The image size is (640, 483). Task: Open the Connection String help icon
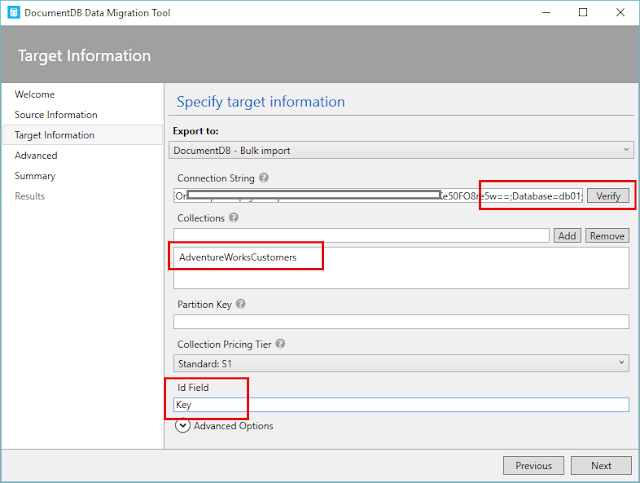tap(264, 178)
